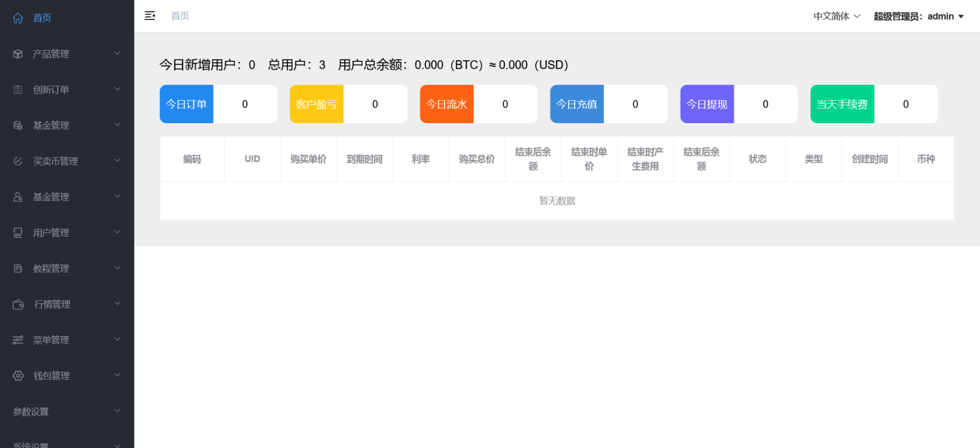The width and height of the screenshot is (980, 448).
Task: Click the wallet icon beside 行情管理
Action: coord(18,304)
